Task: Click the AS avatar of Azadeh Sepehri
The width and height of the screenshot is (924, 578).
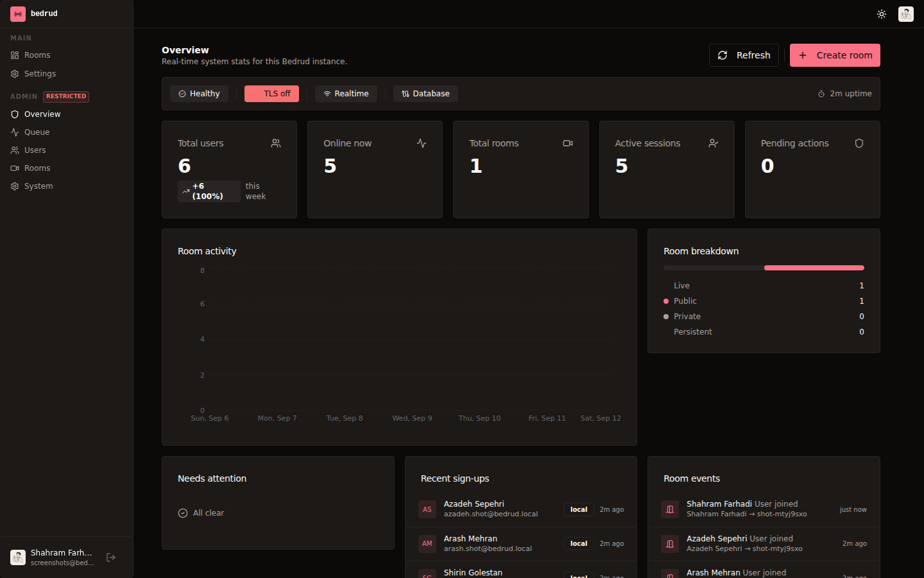Action: tap(427, 509)
